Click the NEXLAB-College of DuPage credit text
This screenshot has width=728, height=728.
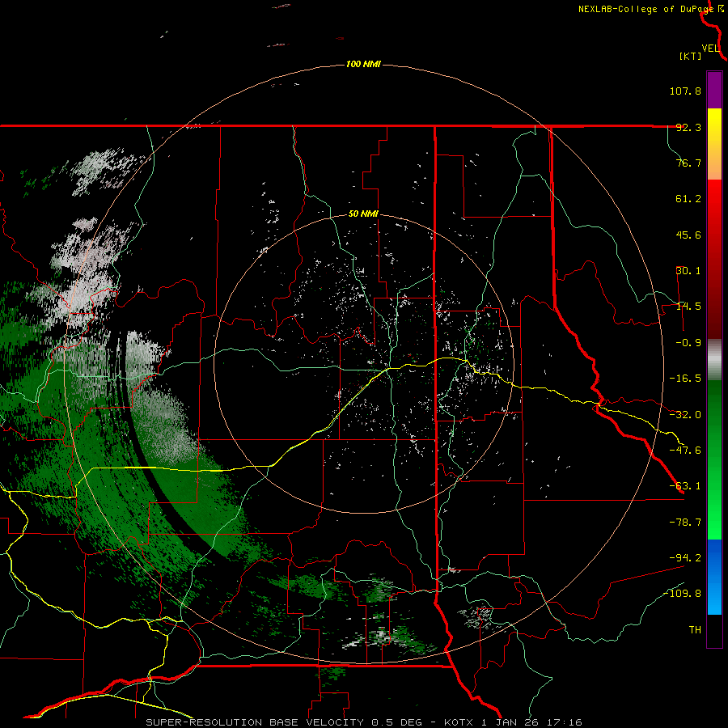[646, 9]
